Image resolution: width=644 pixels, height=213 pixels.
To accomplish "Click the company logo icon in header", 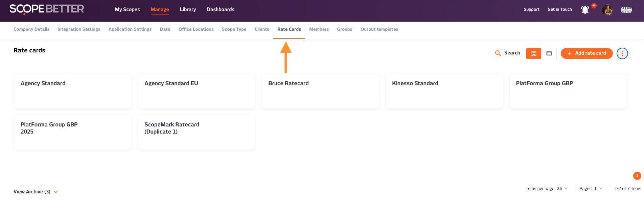I will (x=626, y=10).
